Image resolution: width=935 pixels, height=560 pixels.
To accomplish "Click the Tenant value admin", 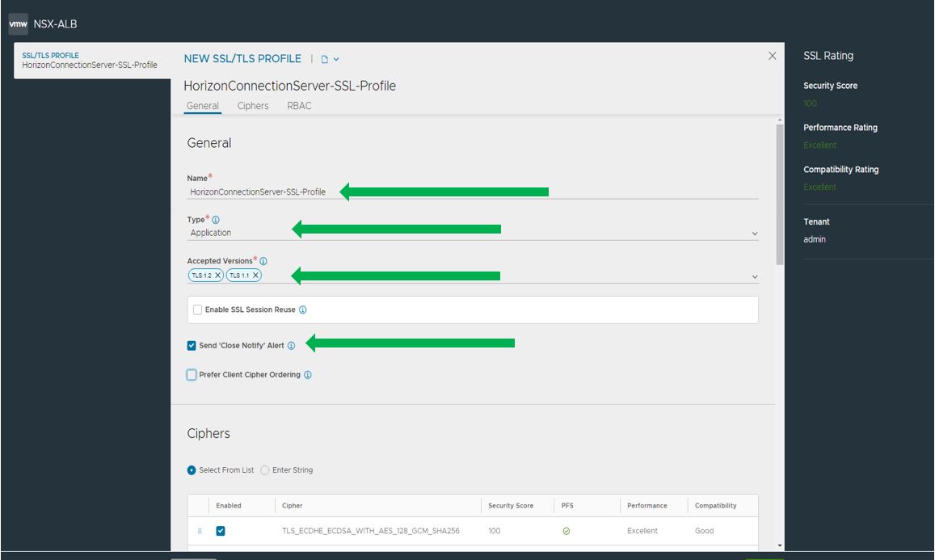I will pyautogui.click(x=815, y=239).
